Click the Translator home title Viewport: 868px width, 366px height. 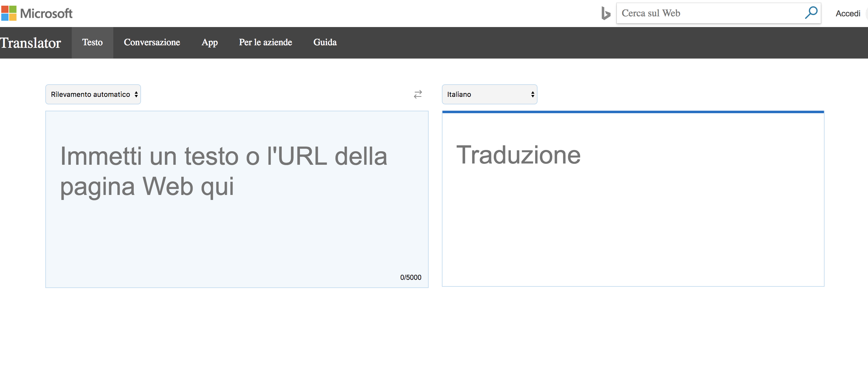coord(30,43)
